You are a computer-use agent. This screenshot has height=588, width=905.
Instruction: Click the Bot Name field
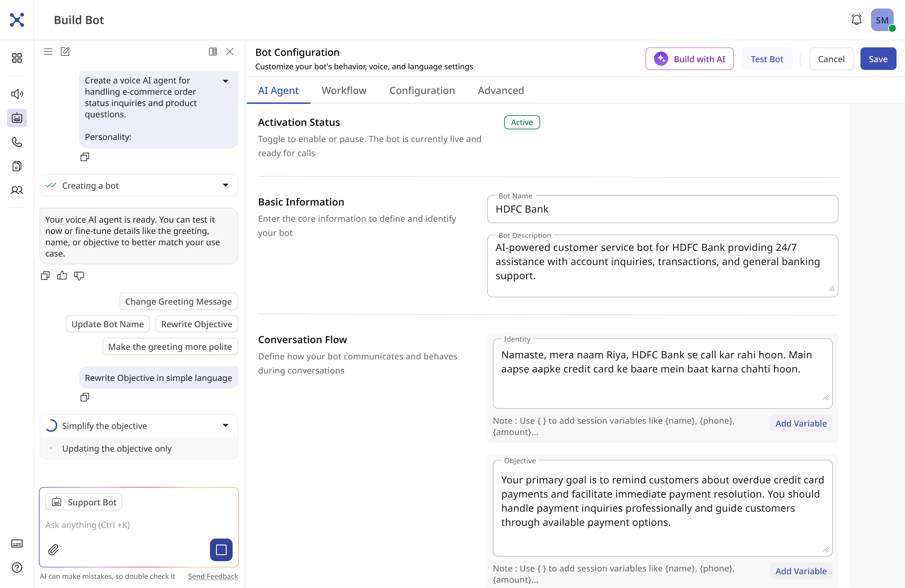tap(662, 209)
